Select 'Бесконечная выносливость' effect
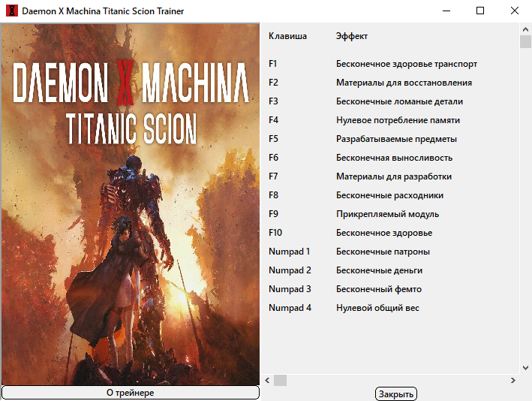 coord(394,158)
